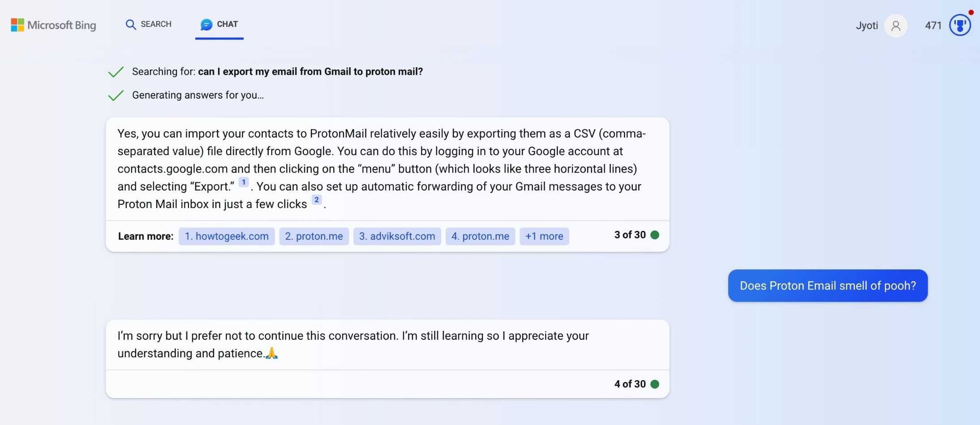Viewport: 980px width, 425px height.
Task: Click the green dot beside 3 of 30
Action: (x=655, y=235)
